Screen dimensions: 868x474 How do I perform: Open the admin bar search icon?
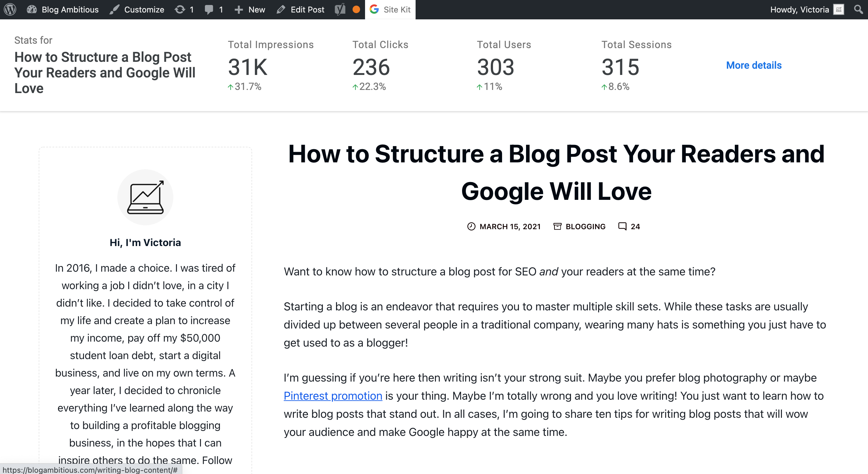(859, 9)
